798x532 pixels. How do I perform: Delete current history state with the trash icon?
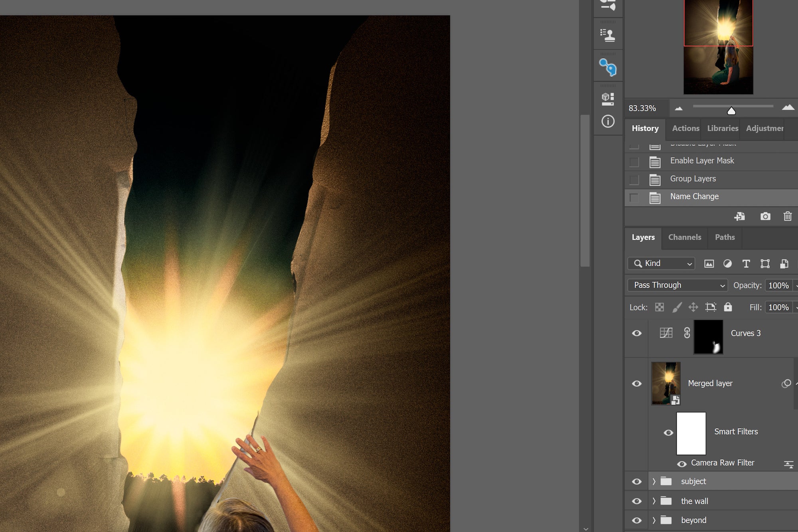tap(788, 216)
